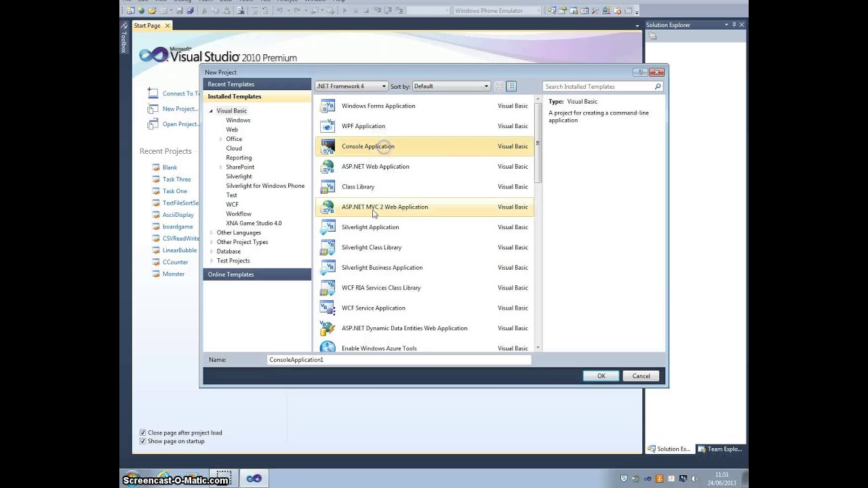The image size is (868, 488).
Task: Select the Windows Forms Application template icon
Action: point(328,106)
